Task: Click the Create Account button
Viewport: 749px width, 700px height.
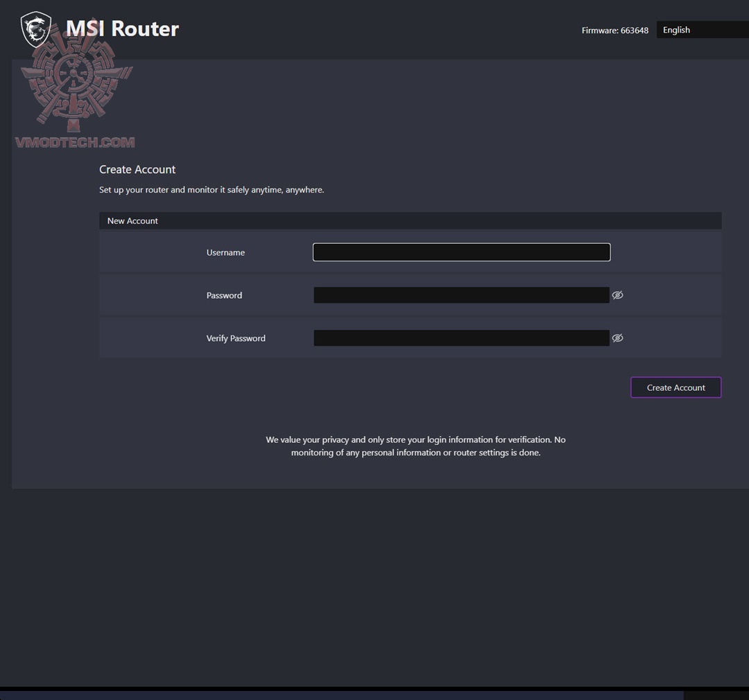Action: click(x=675, y=387)
